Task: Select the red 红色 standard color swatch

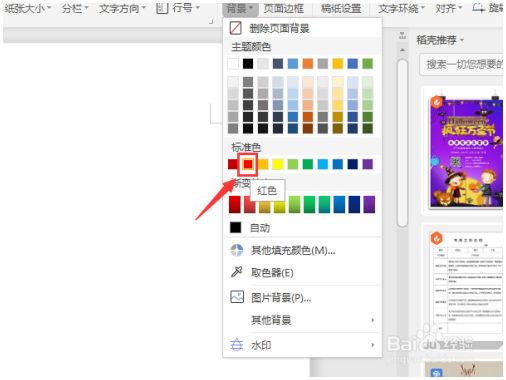Action: click(x=248, y=164)
